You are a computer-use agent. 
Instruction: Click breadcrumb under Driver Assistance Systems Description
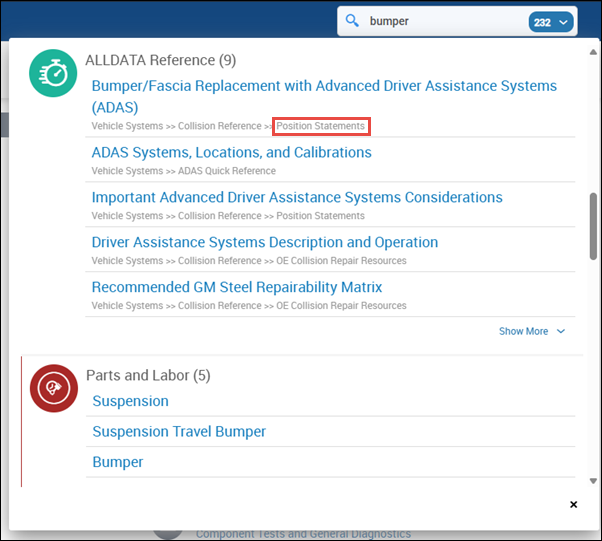tap(249, 261)
